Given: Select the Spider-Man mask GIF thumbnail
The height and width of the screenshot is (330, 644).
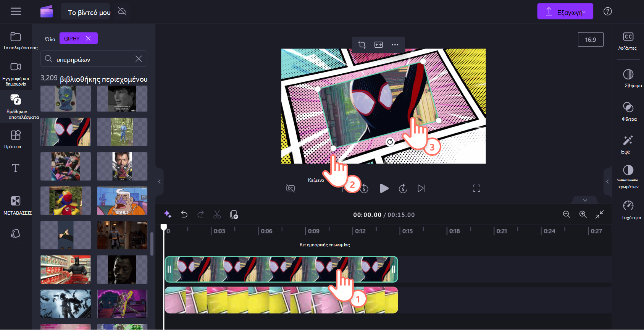Looking at the screenshot, I should (66, 132).
